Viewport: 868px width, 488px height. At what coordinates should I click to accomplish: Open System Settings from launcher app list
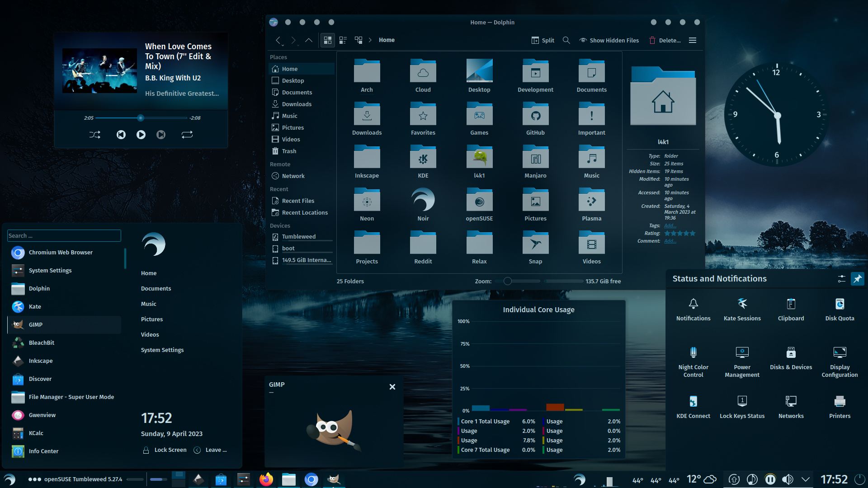64,271
